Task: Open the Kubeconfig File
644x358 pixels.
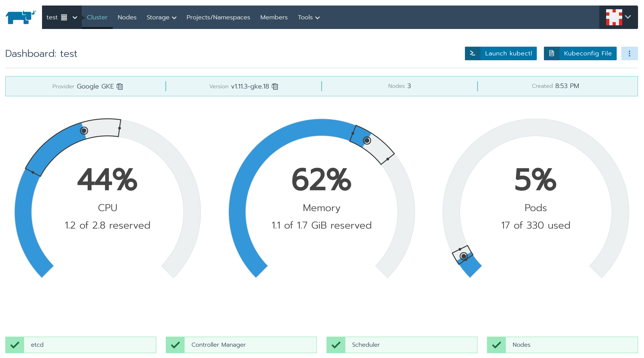Action: tap(580, 53)
